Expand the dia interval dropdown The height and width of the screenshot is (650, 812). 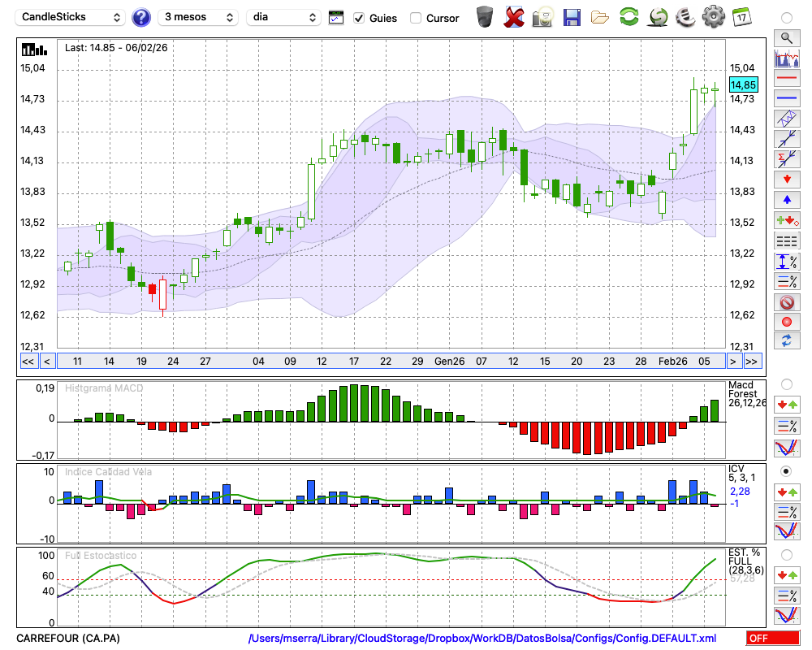pos(283,17)
